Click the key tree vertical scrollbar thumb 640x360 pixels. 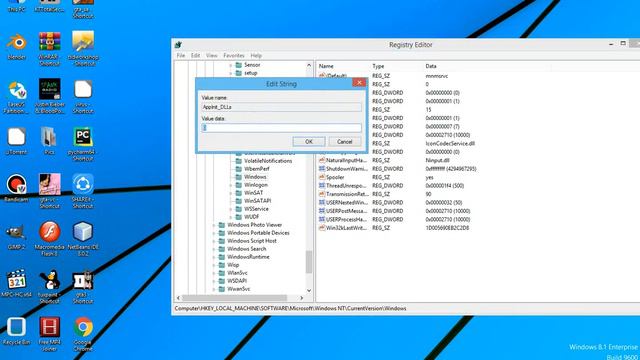[309, 262]
